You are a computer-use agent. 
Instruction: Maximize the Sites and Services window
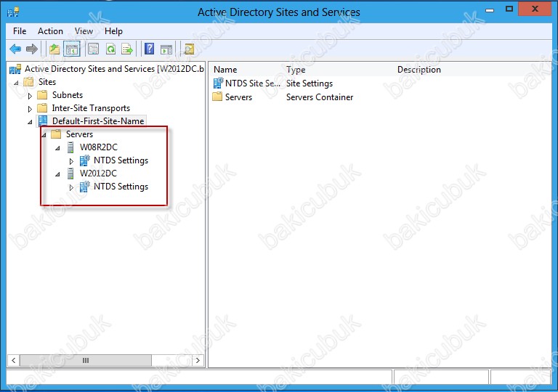(x=509, y=9)
